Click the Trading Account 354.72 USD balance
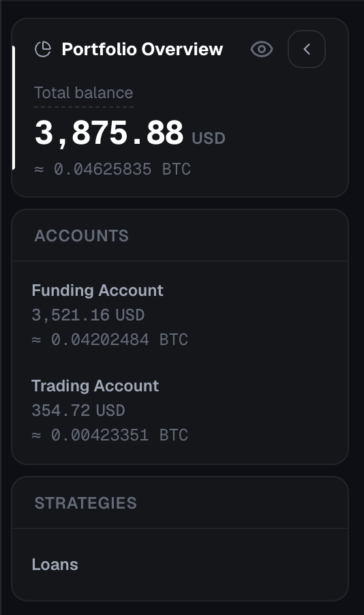The width and height of the screenshot is (364, 615). coord(78,410)
